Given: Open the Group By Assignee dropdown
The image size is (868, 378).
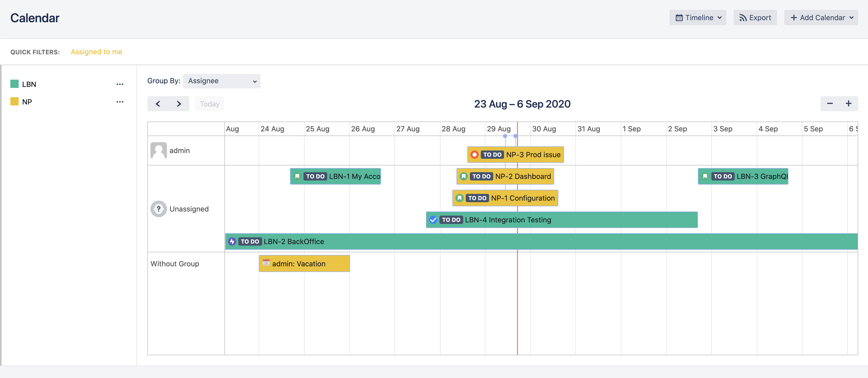Looking at the screenshot, I should [x=221, y=81].
